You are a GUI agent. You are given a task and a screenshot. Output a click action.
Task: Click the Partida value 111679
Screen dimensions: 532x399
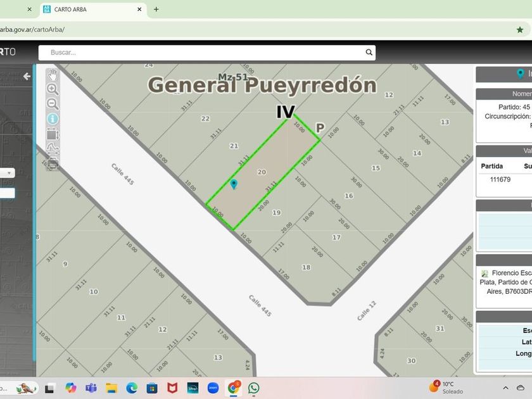point(500,179)
